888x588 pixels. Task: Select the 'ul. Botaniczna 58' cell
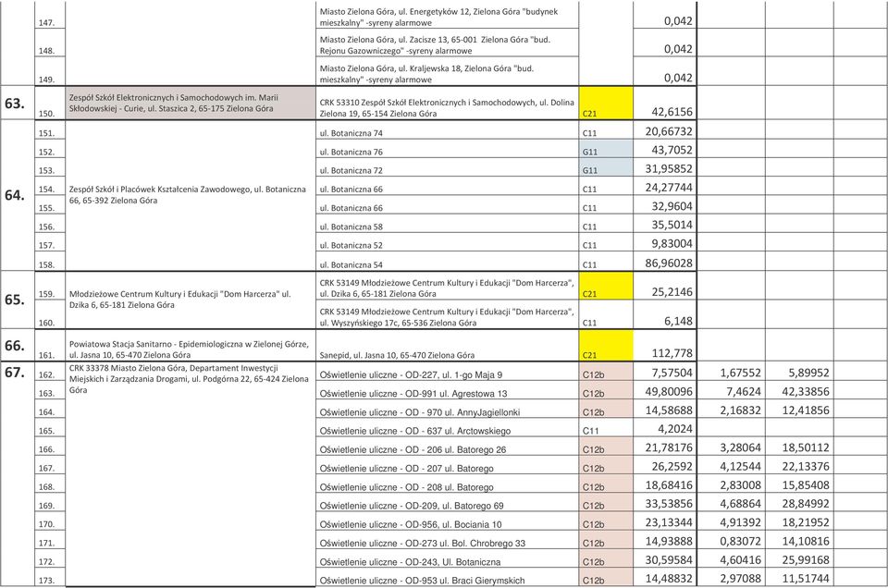[x=448, y=224]
